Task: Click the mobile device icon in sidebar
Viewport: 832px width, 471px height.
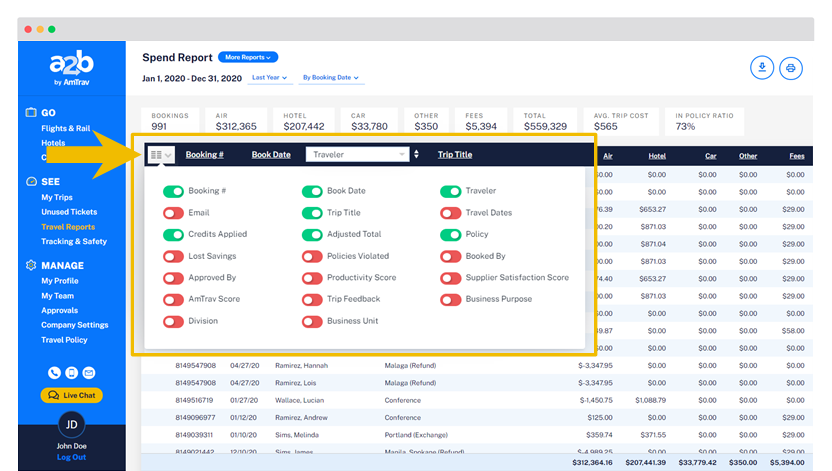Action: 71,373
